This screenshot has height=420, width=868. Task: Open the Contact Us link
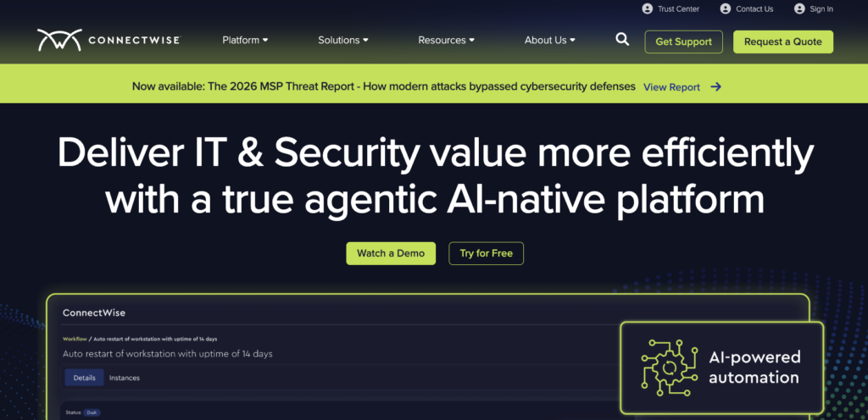coord(754,8)
